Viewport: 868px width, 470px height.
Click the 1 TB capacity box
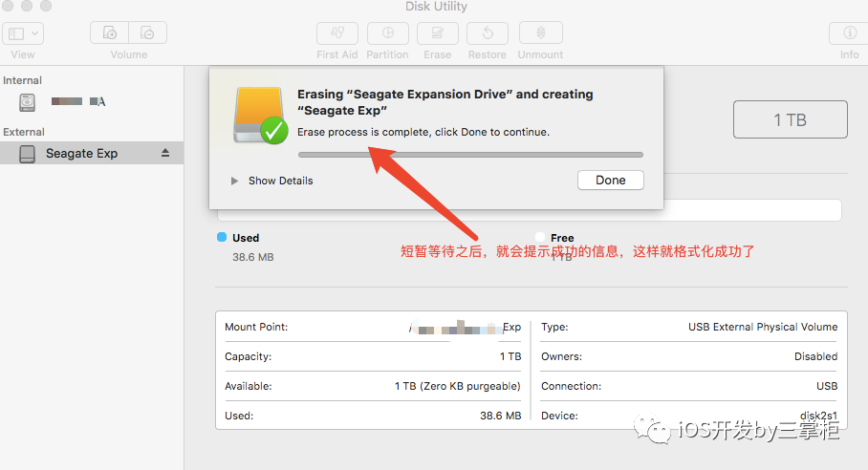point(790,119)
